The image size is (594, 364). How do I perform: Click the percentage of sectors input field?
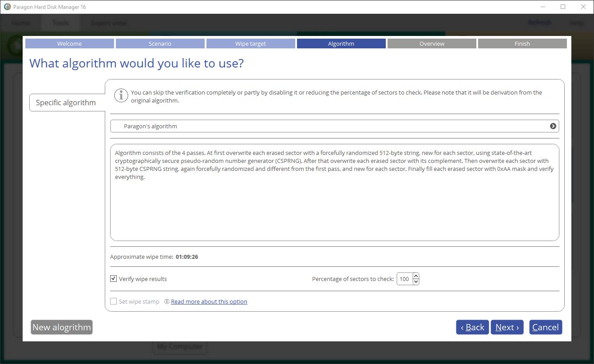[x=404, y=278]
